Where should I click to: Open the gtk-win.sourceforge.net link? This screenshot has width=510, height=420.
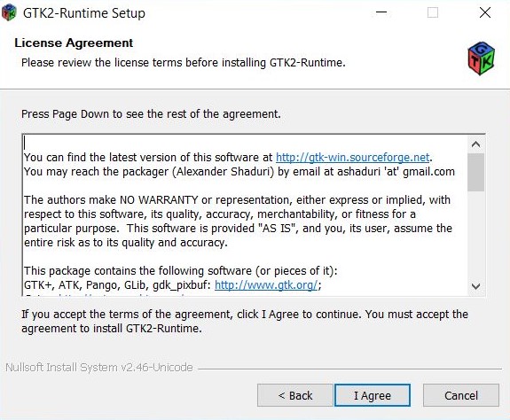pos(353,158)
